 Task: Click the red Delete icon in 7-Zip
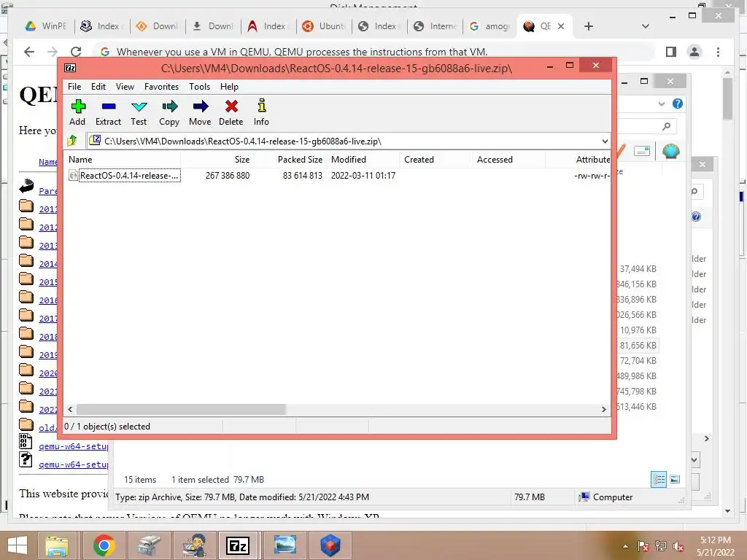click(231, 112)
